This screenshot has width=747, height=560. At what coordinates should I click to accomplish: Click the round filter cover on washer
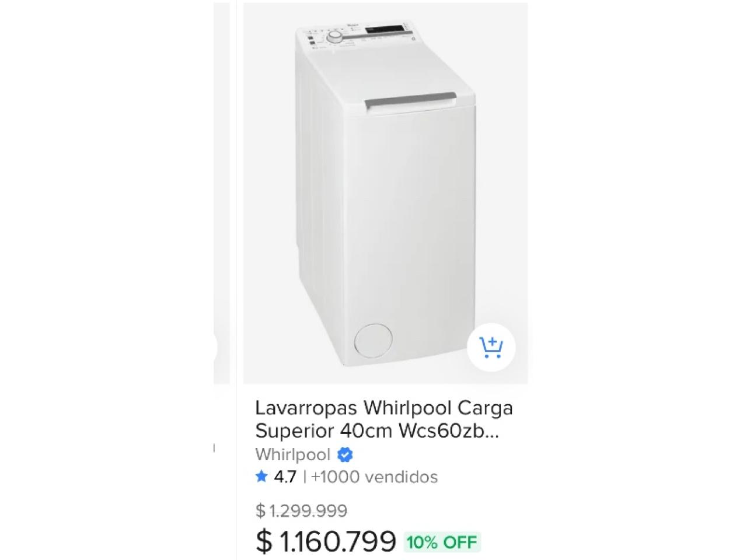[373, 340]
